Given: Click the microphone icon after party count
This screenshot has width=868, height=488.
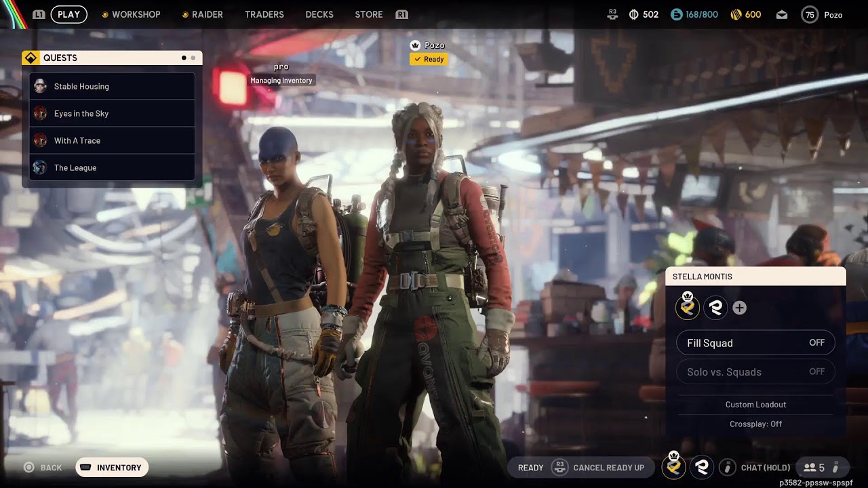Looking at the screenshot, I should [x=836, y=467].
